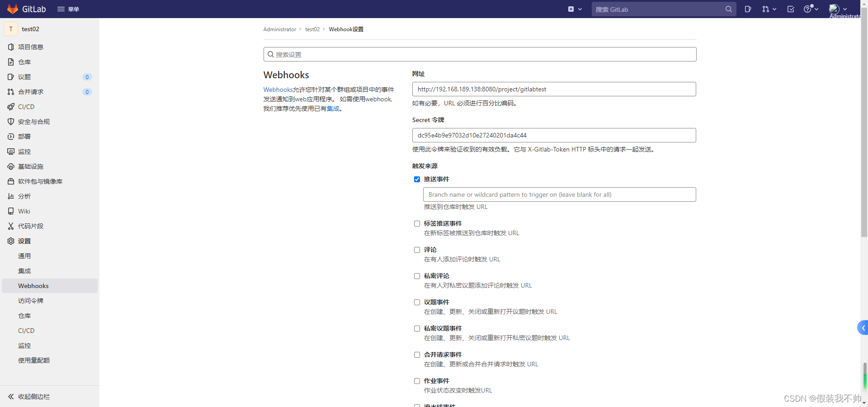
Task: Open the issues icon in top bar
Action: pos(748,9)
